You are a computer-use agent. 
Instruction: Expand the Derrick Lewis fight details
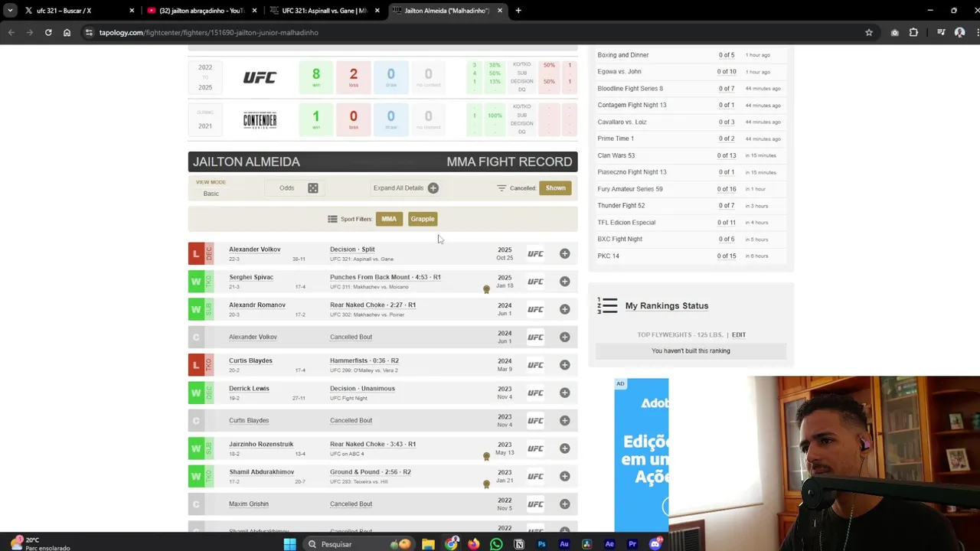(564, 393)
